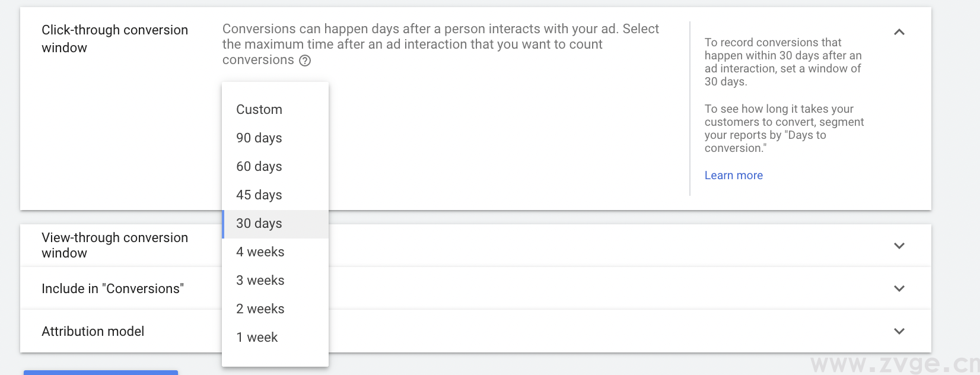Image resolution: width=980 pixels, height=375 pixels.
Task: Open the Learn more link
Action: click(733, 176)
